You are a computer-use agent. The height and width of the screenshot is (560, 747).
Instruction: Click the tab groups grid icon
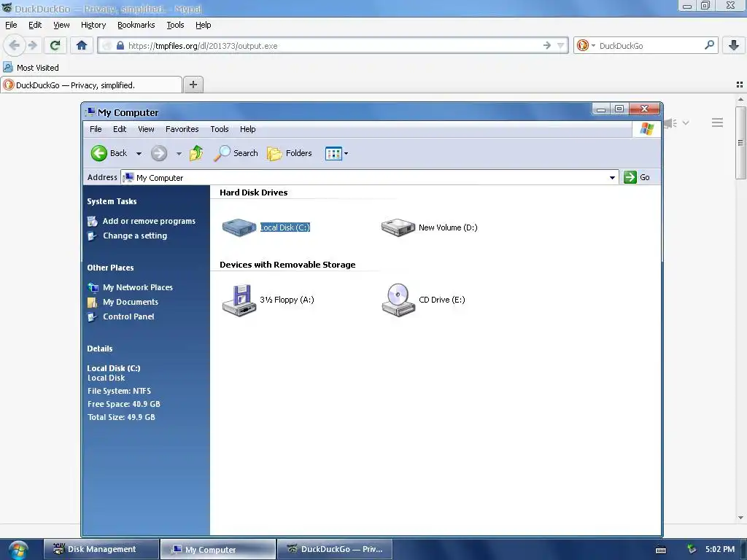click(x=740, y=85)
